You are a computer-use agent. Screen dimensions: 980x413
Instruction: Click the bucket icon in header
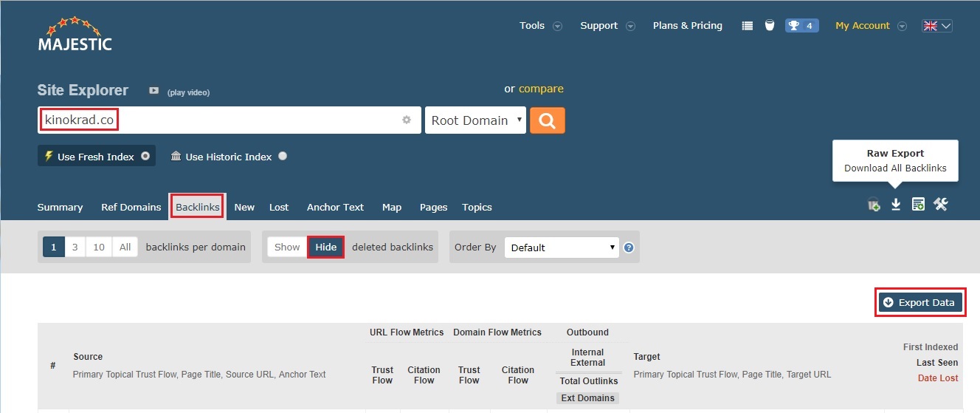pos(770,26)
